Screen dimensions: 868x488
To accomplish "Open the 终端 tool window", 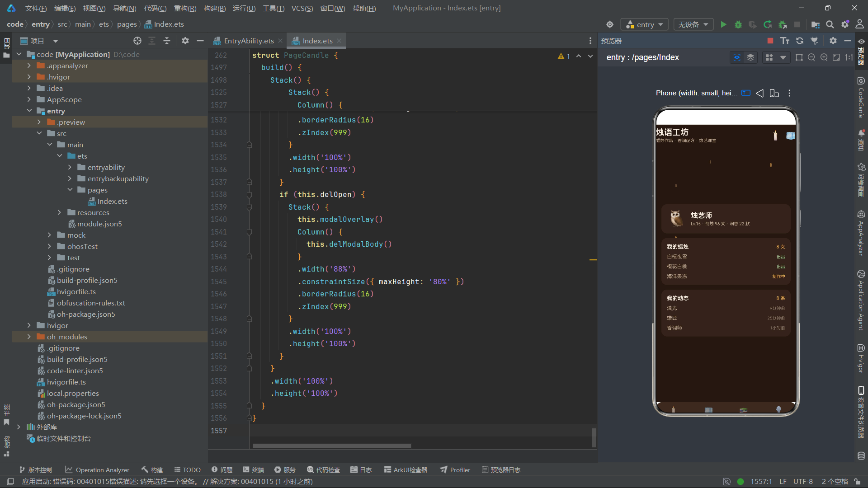I will click(253, 470).
